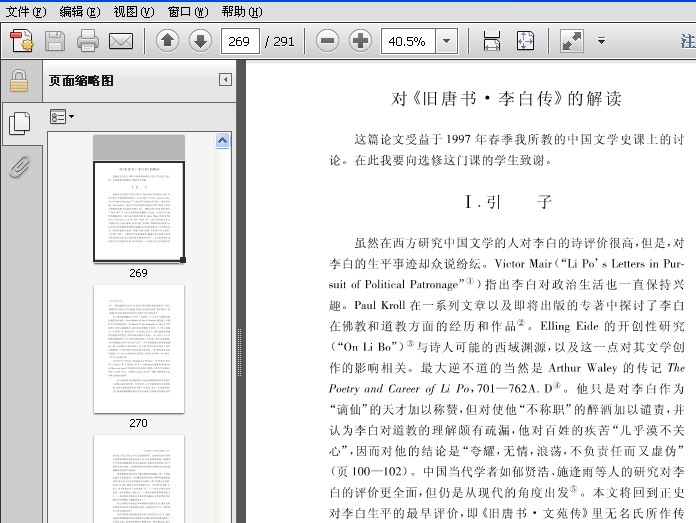Print the document using the printer icon
This screenshot has height=523, width=696.
pyautogui.click(x=88, y=41)
